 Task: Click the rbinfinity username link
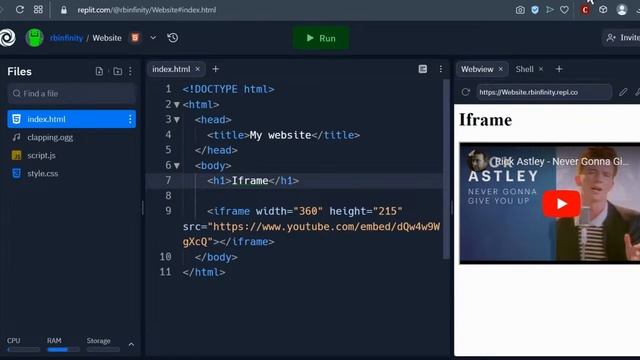pos(66,38)
